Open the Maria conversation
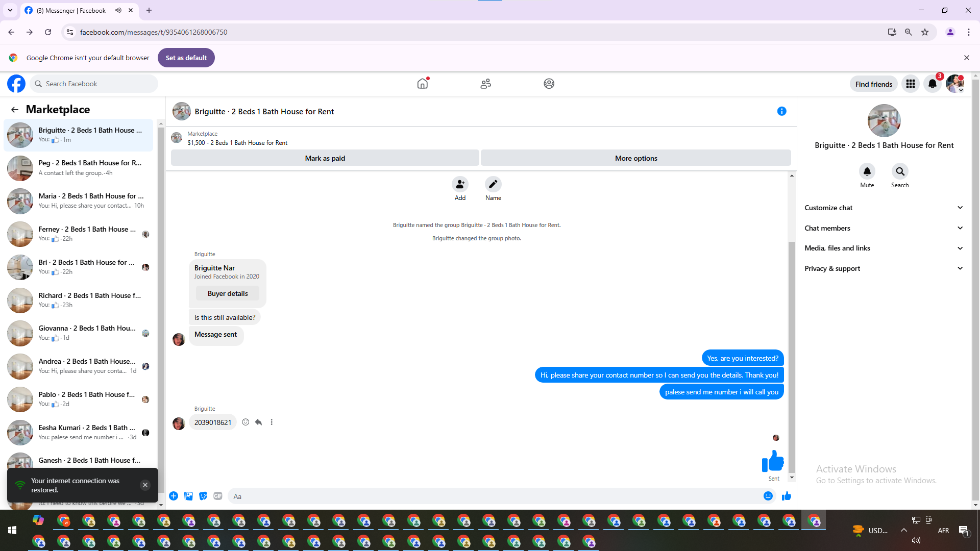 click(x=79, y=201)
